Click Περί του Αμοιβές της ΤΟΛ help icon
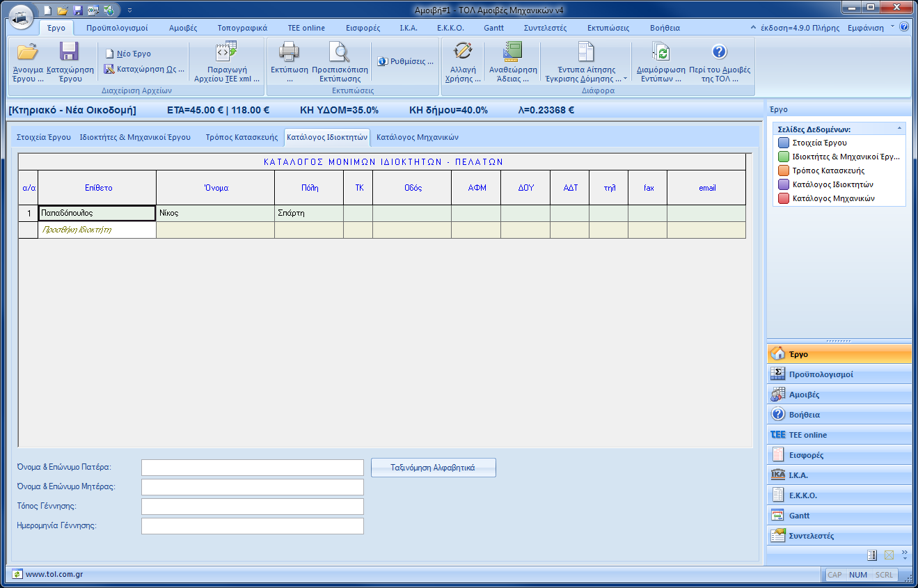918x588 pixels. click(720, 51)
